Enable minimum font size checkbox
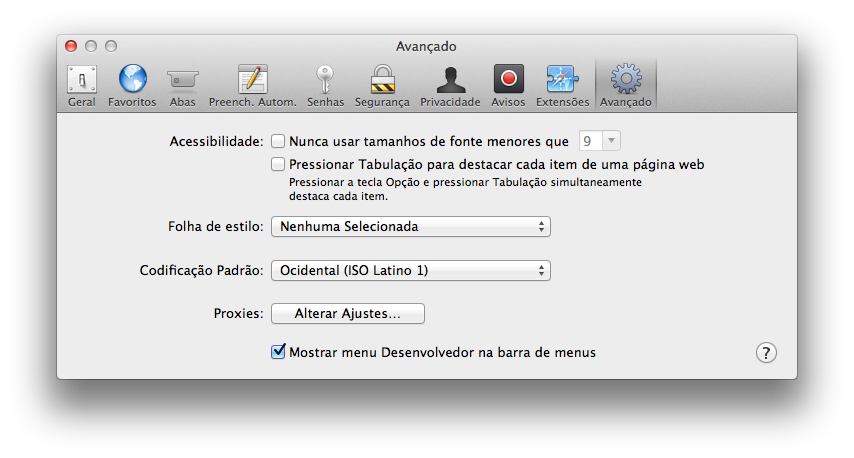854x458 pixels. tap(278, 142)
